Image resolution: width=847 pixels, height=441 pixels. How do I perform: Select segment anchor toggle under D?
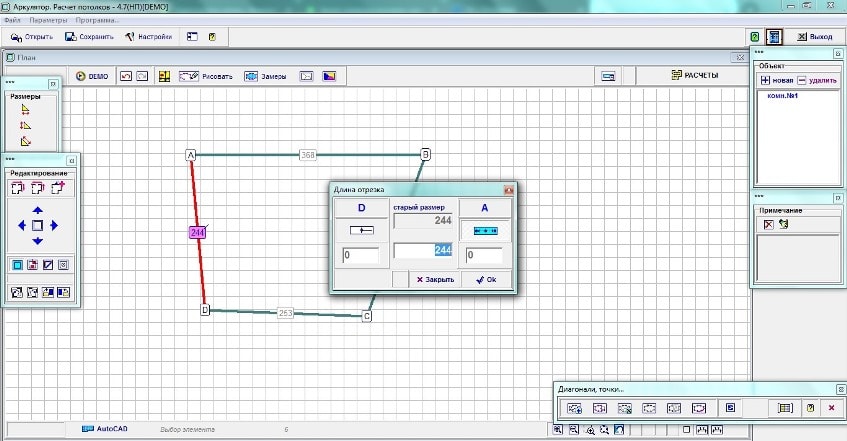360,230
